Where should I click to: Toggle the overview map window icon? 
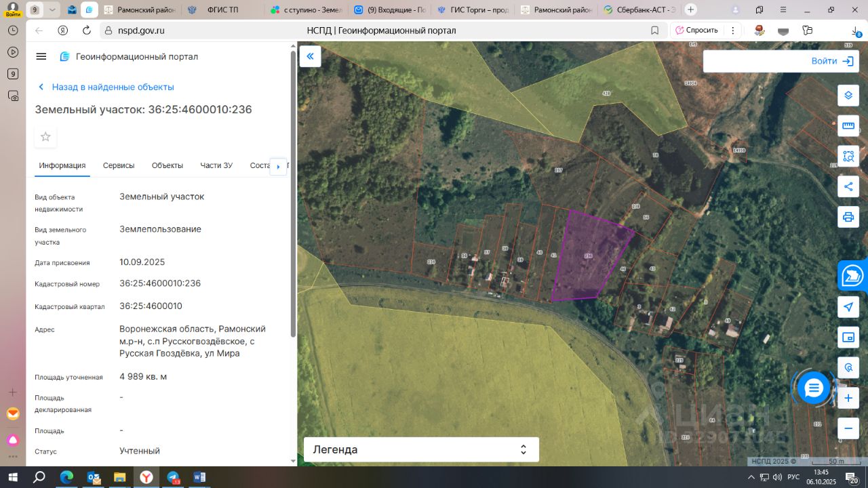[848, 338]
